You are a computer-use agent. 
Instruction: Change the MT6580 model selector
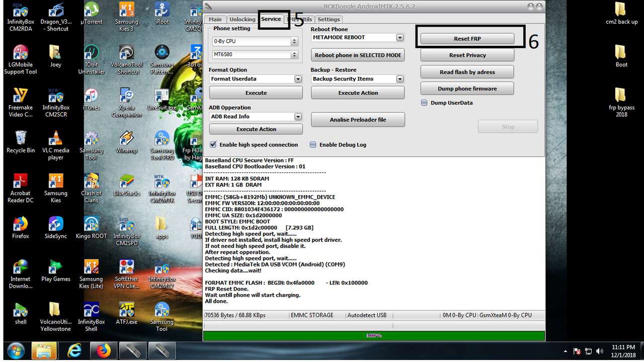click(255, 54)
